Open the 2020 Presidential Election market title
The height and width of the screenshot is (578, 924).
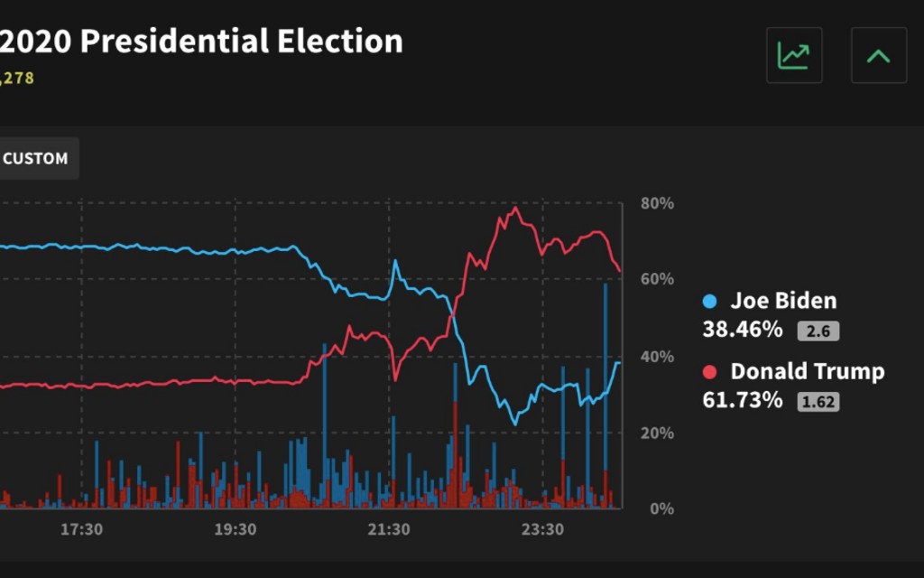[x=200, y=40]
